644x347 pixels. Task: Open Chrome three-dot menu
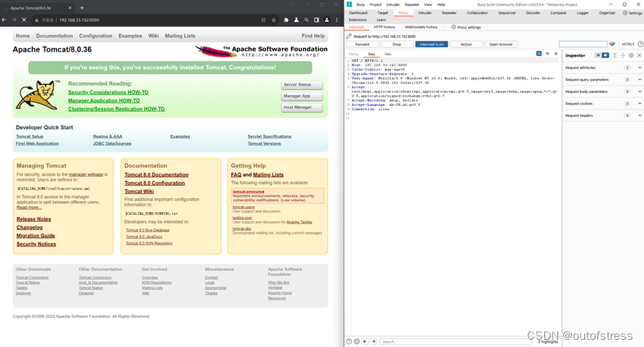point(337,20)
